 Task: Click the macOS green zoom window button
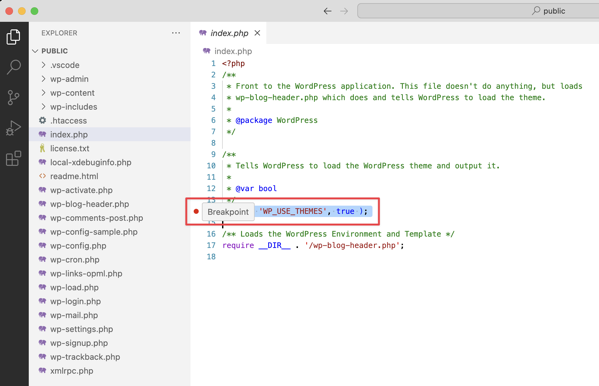click(34, 11)
